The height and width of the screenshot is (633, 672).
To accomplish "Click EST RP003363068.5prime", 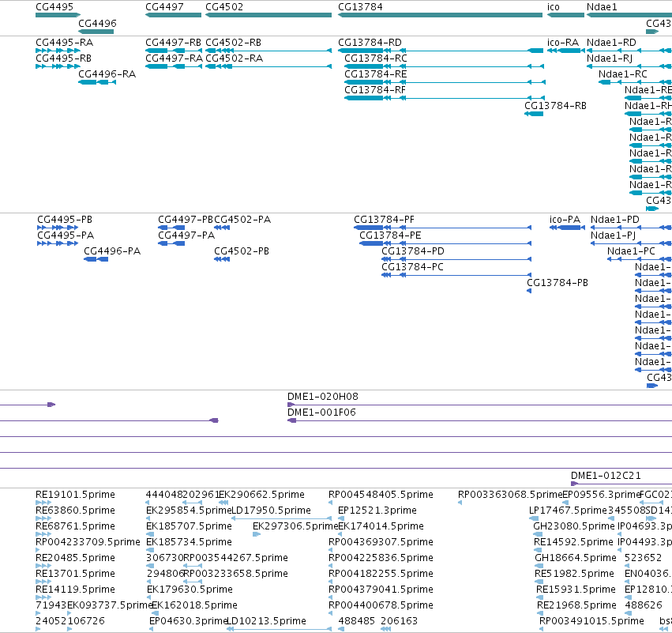I will click(x=510, y=495).
